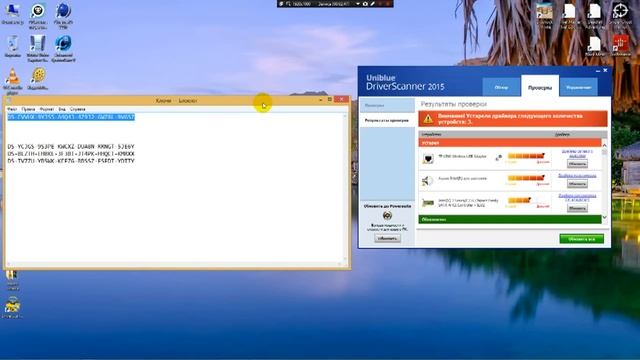Open the blue Internet Explorer-style desktop shortcut
Viewport: 640px width, 360px height.
point(63,44)
